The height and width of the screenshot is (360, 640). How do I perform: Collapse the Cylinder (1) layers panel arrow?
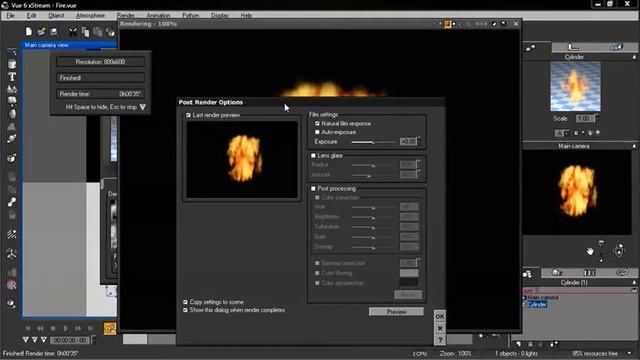point(634,282)
